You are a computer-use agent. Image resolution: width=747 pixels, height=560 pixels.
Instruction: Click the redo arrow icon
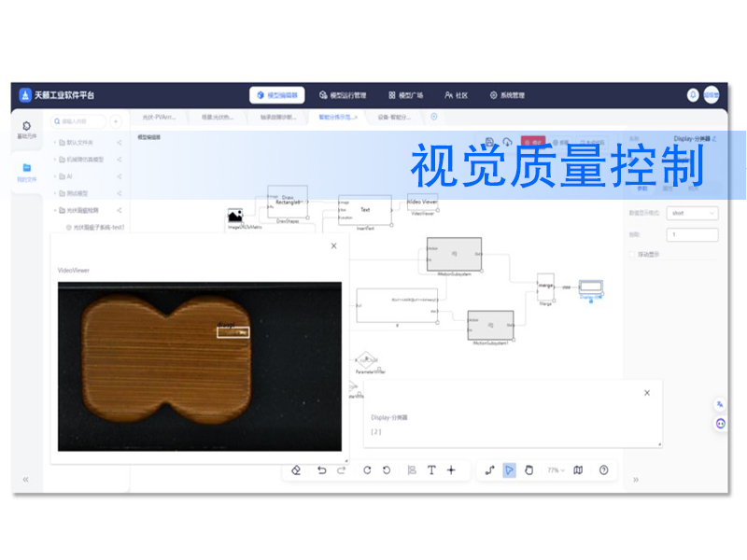(341, 470)
